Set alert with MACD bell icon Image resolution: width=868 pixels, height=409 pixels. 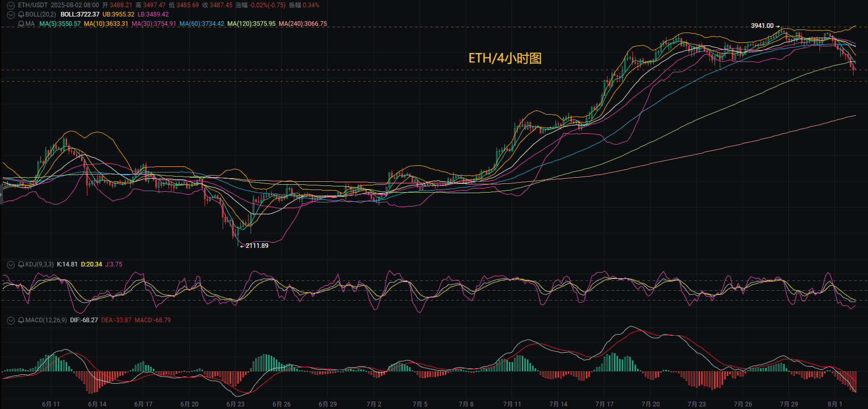[x=21, y=320]
